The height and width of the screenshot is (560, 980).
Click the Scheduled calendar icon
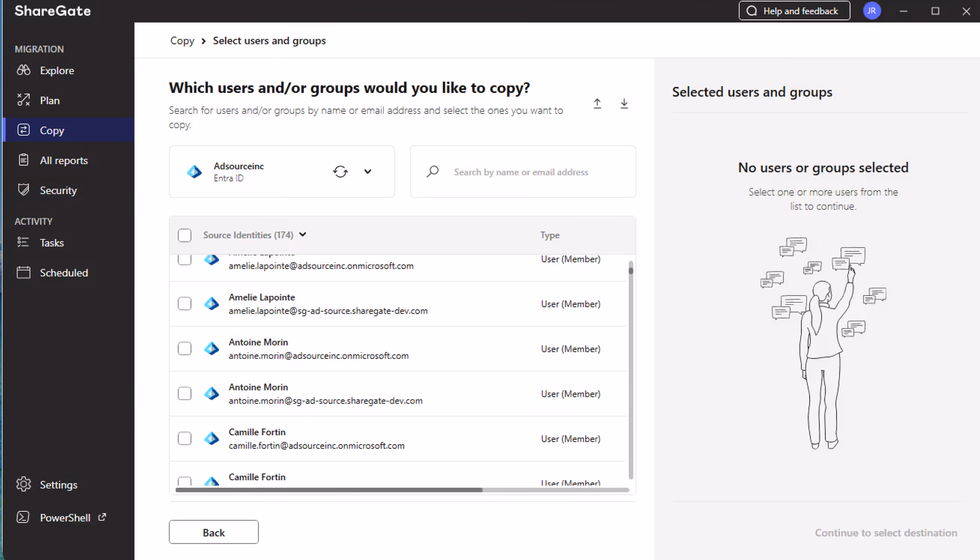pyautogui.click(x=24, y=272)
